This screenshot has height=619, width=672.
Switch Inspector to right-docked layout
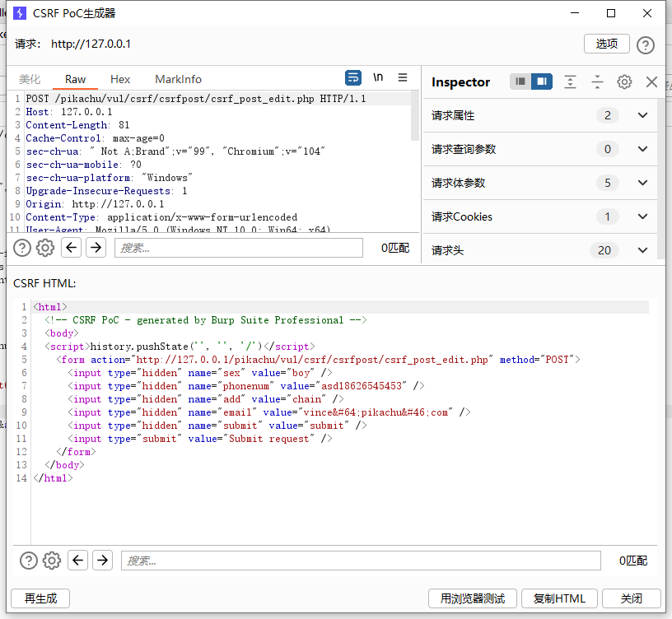coord(542,81)
